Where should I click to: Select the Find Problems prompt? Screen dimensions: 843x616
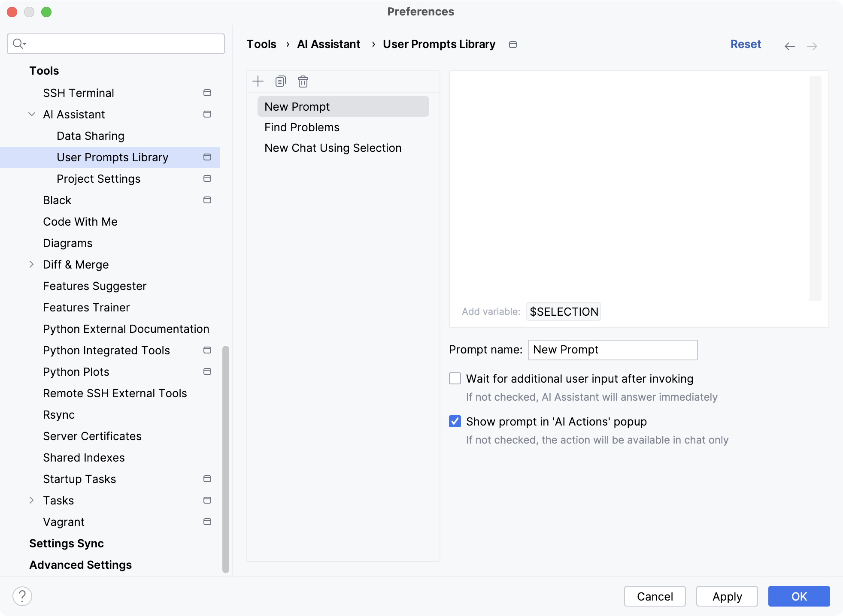(x=302, y=127)
